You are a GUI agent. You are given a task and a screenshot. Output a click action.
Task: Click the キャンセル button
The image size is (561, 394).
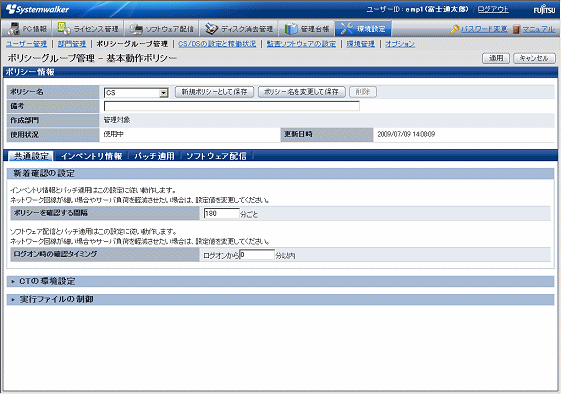point(534,58)
